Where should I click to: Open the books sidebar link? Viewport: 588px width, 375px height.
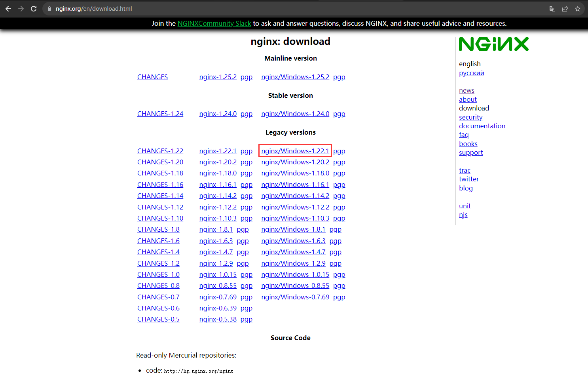[468, 144]
